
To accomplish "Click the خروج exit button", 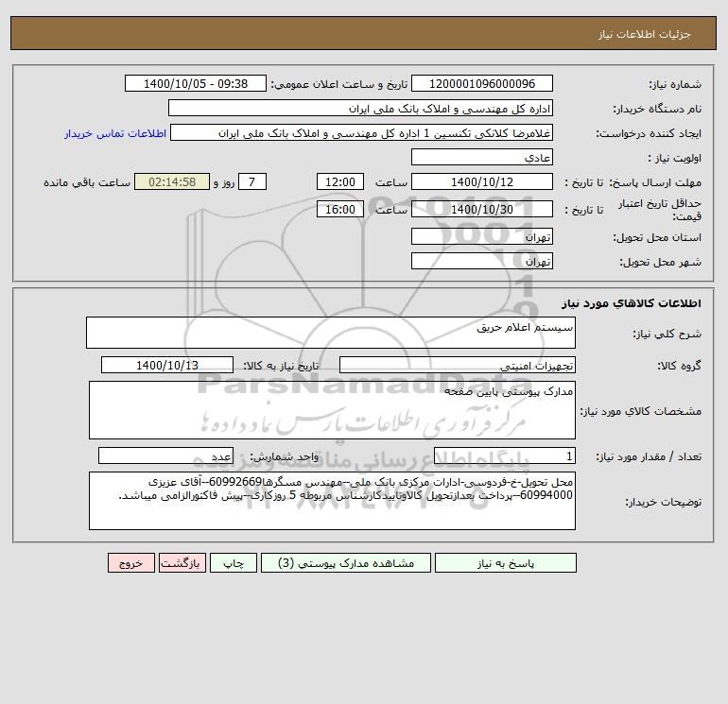I will click(x=130, y=563).
